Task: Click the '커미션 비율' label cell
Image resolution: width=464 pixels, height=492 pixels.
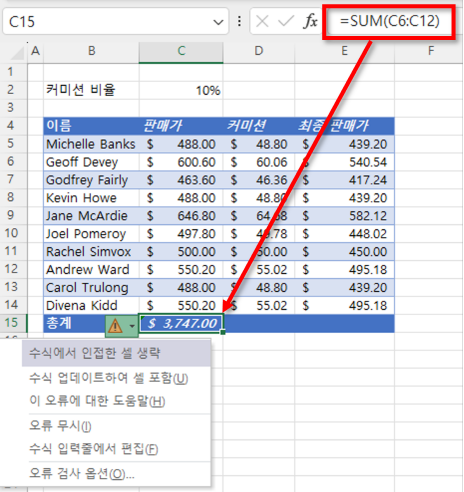Action: pyautogui.click(x=91, y=90)
